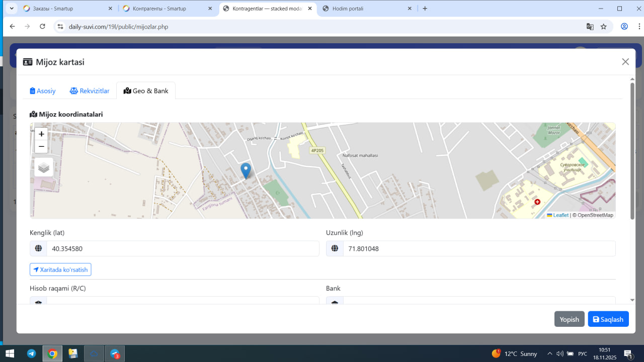
Task: Open Telegram from the taskbar
Action: [31, 353]
